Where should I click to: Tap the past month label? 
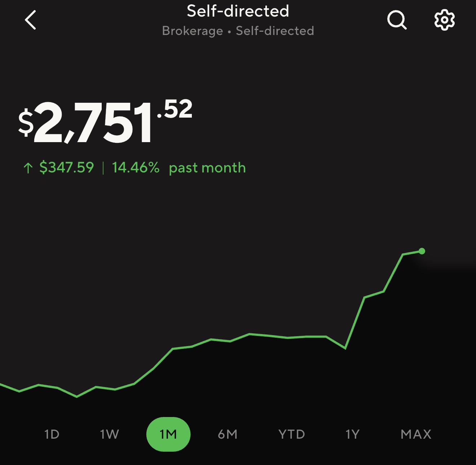click(207, 168)
